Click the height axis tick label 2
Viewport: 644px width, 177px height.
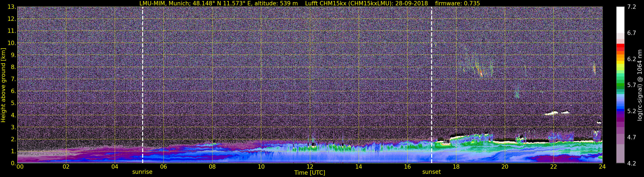[x=13, y=139]
